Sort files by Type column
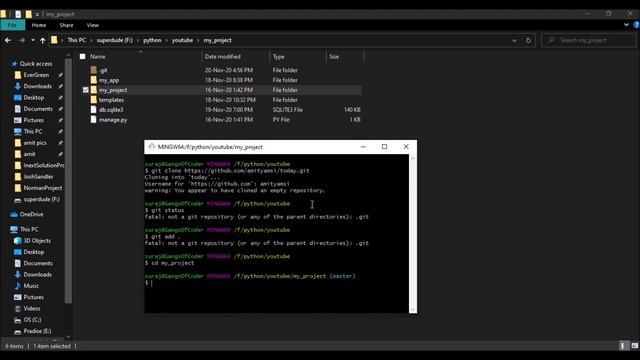The width and height of the screenshot is (640, 360). (x=278, y=57)
